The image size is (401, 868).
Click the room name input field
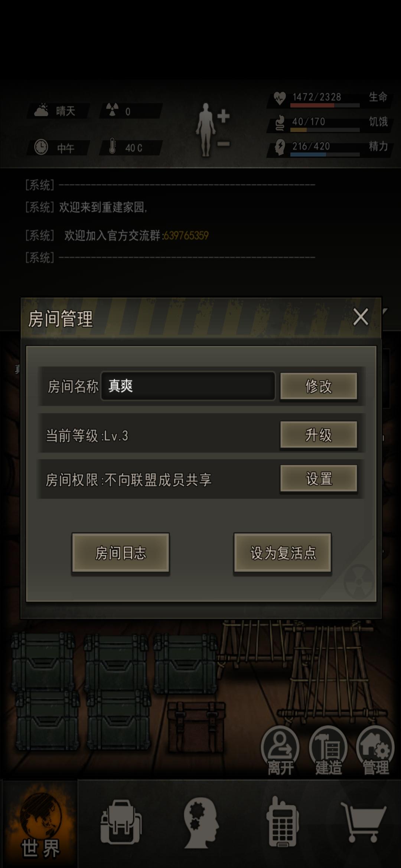click(x=188, y=386)
